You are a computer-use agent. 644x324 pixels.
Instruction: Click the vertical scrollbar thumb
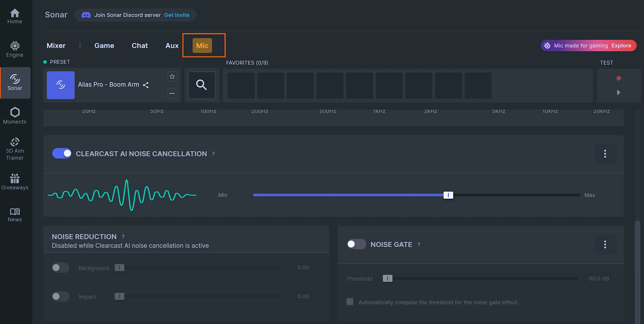click(x=637, y=272)
